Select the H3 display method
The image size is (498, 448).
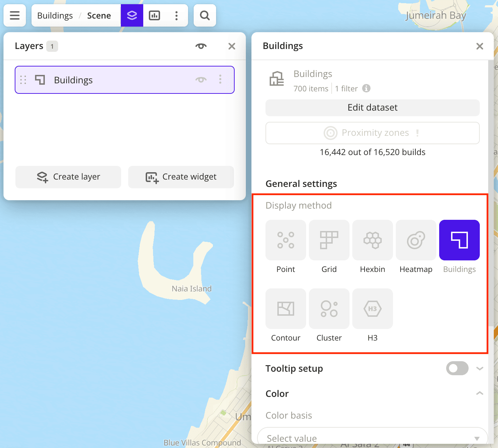pyautogui.click(x=372, y=309)
